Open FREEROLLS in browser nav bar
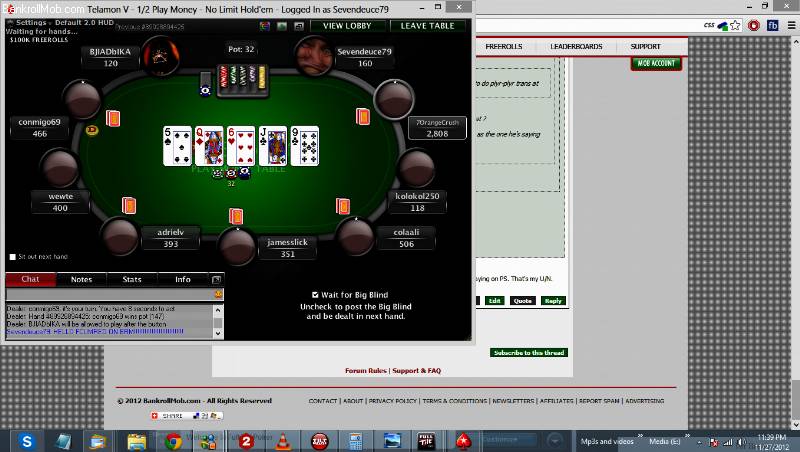800x452 pixels. point(504,46)
